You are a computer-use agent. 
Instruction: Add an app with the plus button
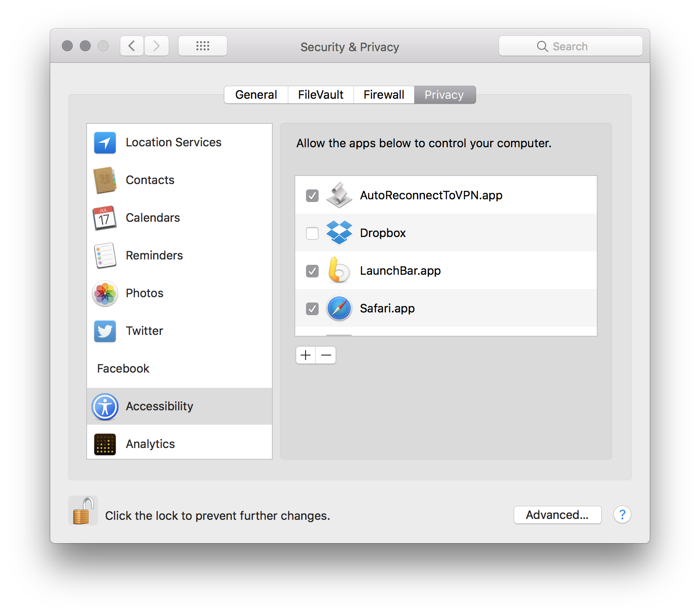pos(306,355)
